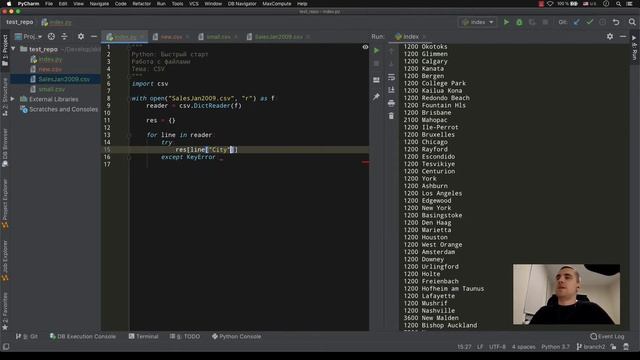Open Project panel gear options
640x360 pixels.
(81, 36)
